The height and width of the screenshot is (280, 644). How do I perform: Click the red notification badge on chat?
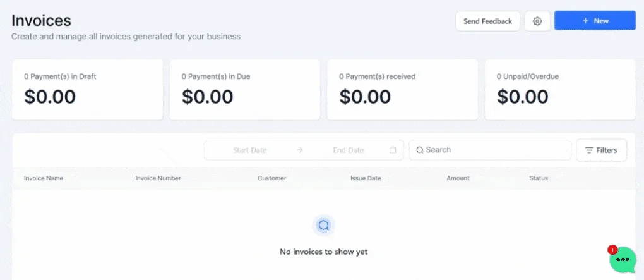click(x=612, y=250)
